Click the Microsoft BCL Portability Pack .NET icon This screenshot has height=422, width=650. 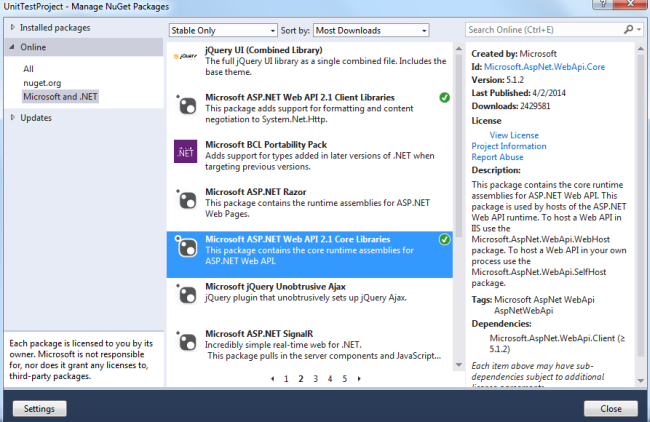coord(185,151)
